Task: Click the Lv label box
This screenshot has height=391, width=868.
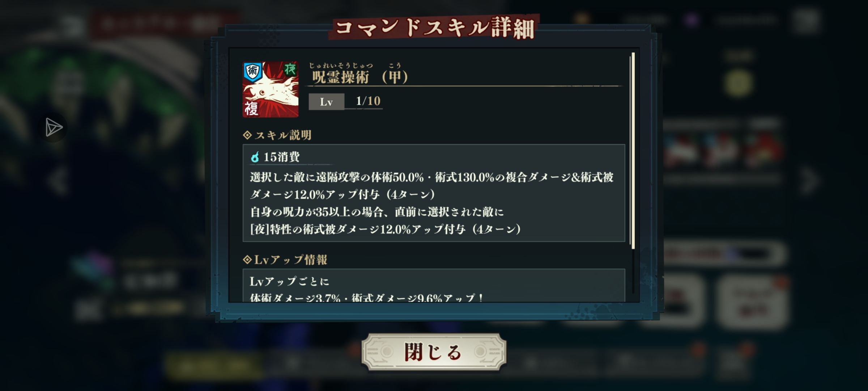Action: point(326,102)
